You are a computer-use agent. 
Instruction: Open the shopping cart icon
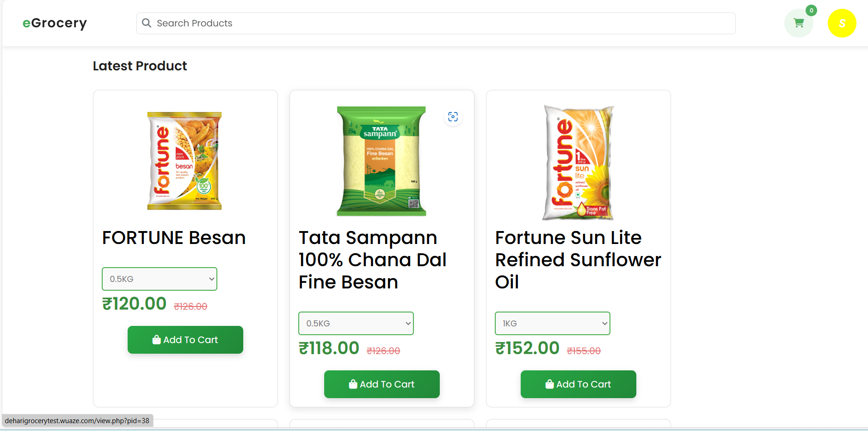799,23
